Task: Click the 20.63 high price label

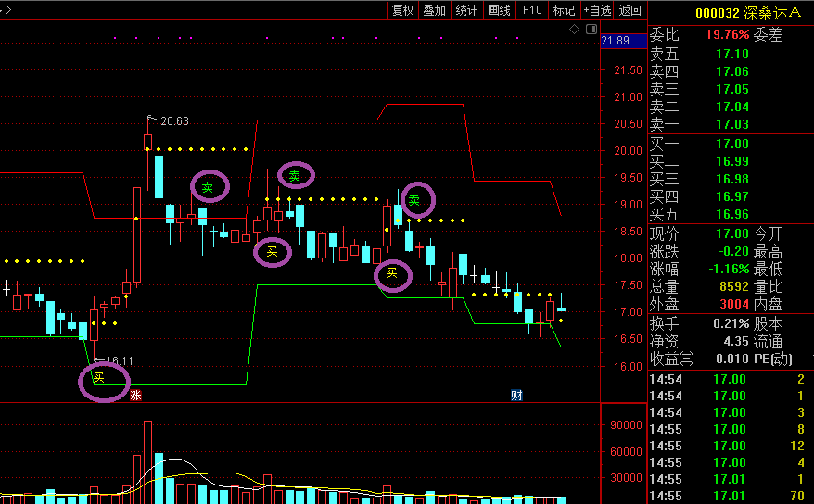Action: 175,120
